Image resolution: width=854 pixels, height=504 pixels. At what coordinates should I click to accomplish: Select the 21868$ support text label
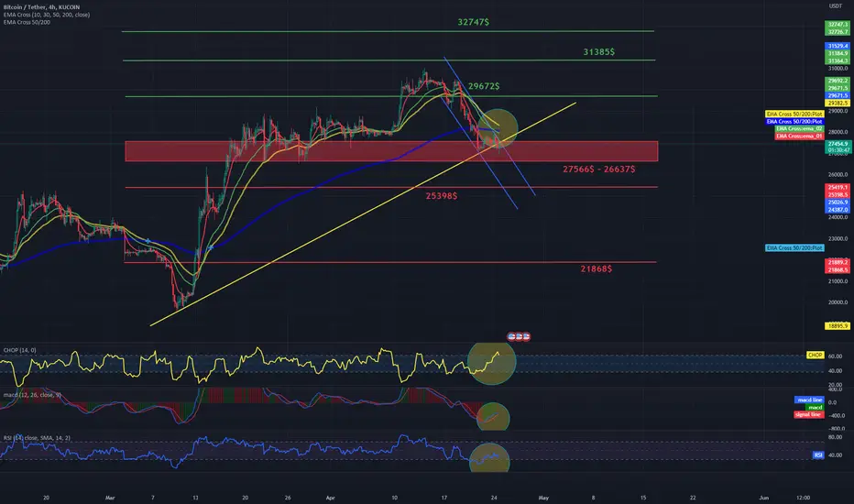tap(597, 268)
